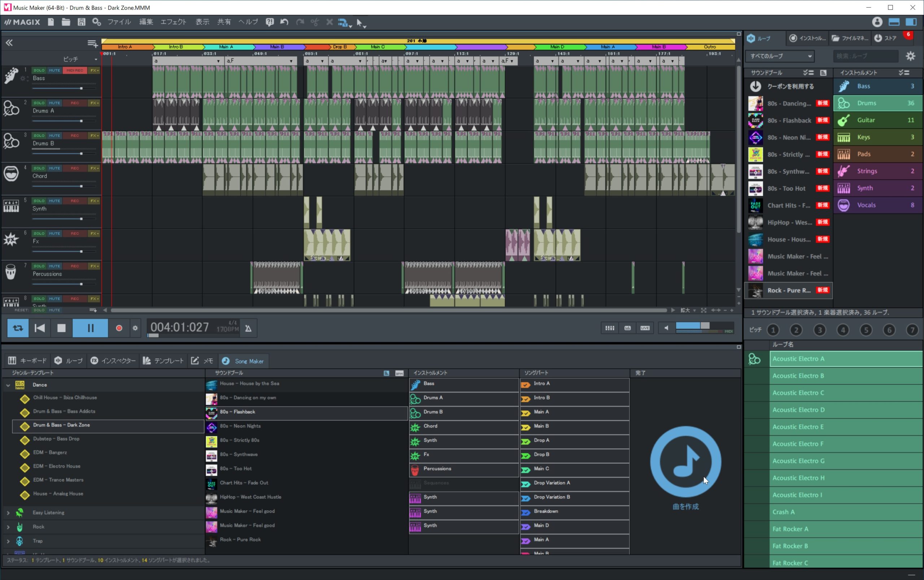This screenshot has height=580, width=924.
Task: Select the mouse pointer tool icon
Action: [361, 23]
